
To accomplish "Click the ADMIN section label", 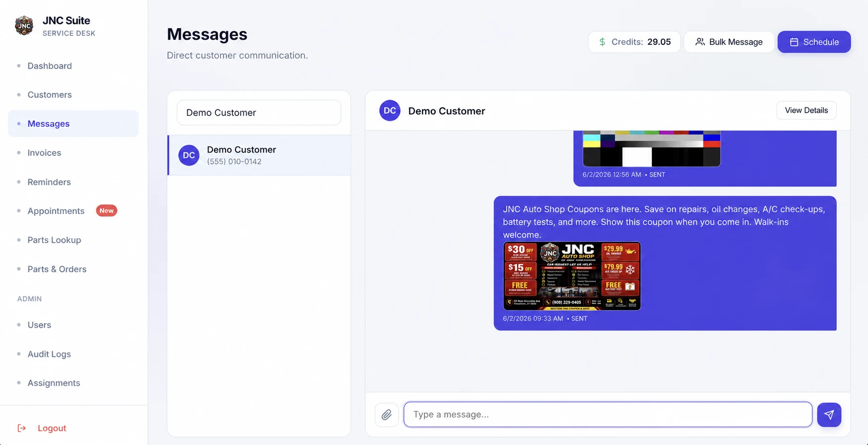I will click(30, 299).
